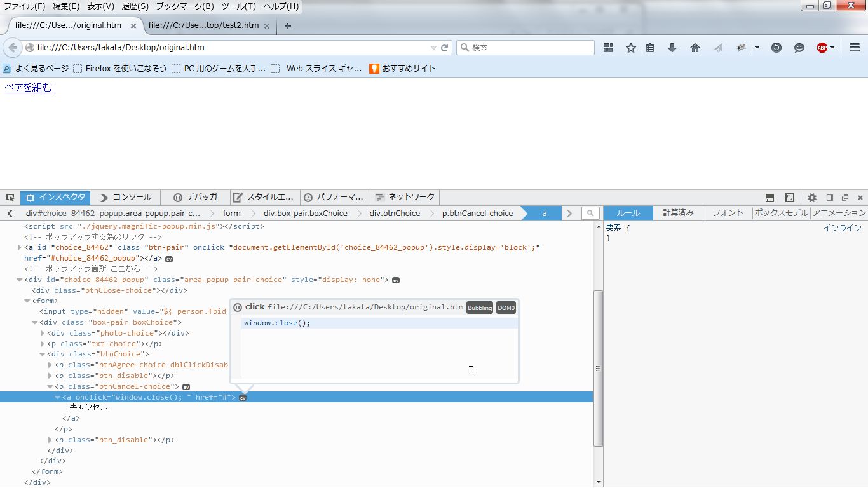Open the tile view toolbar icon

point(608,48)
